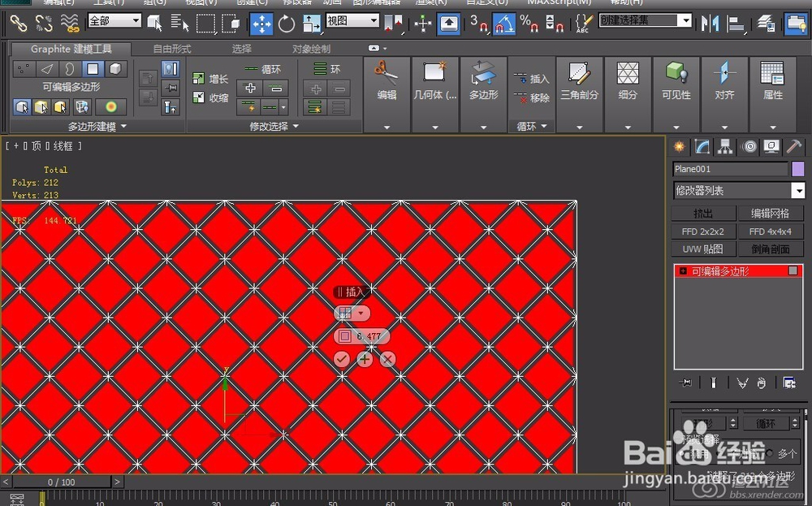
Task: Click inset amount field 6.477
Action: [369, 336]
